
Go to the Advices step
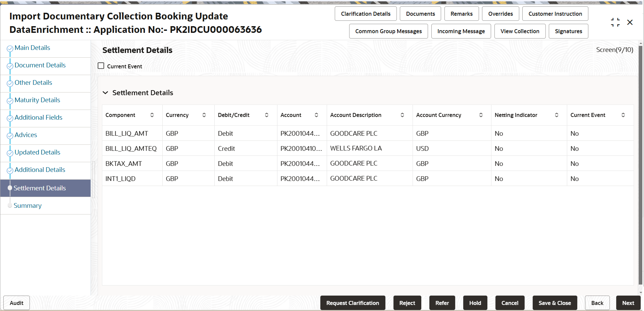click(25, 135)
